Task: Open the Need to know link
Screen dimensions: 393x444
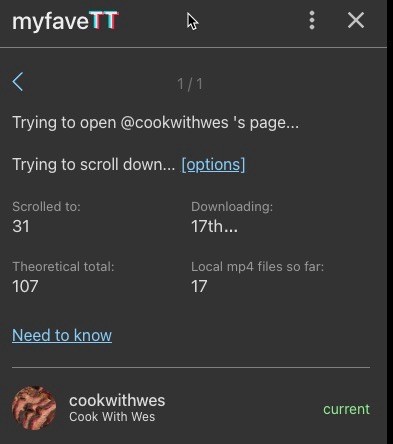Action: [62, 335]
